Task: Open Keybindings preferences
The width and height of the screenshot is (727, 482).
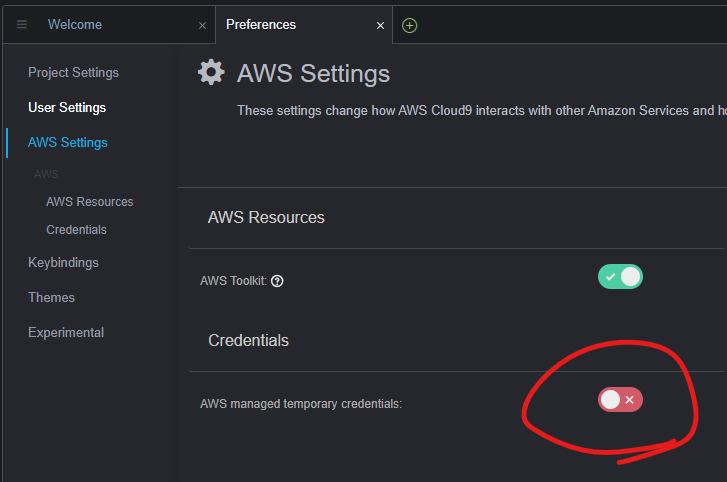Action: (x=63, y=263)
